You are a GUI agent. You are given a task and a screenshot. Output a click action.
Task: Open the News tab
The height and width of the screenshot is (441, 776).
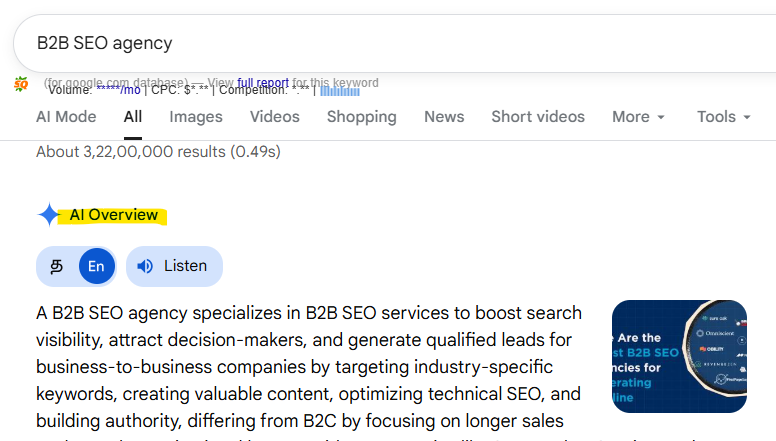pos(444,117)
